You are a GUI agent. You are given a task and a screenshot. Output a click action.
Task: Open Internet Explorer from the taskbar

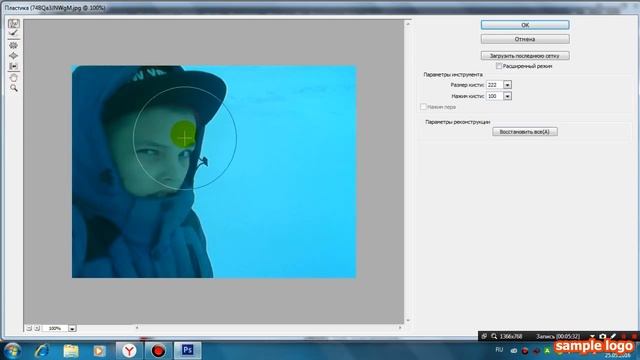click(x=42, y=351)
